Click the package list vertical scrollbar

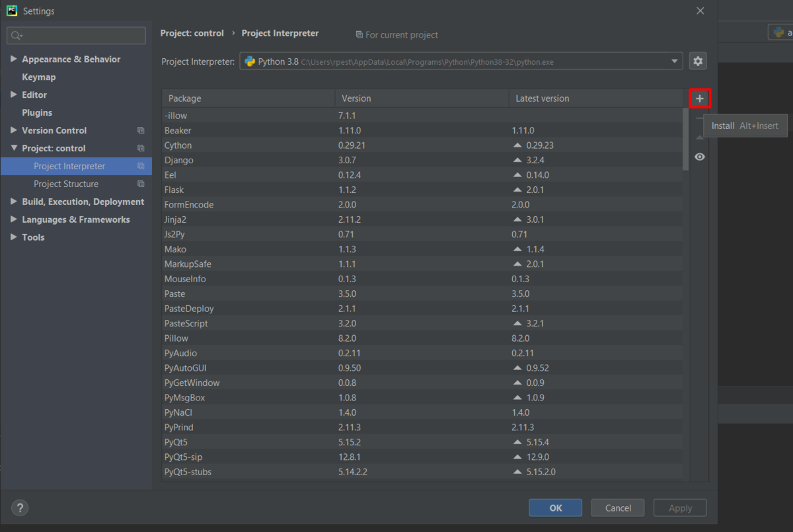(x=685, y=139)
